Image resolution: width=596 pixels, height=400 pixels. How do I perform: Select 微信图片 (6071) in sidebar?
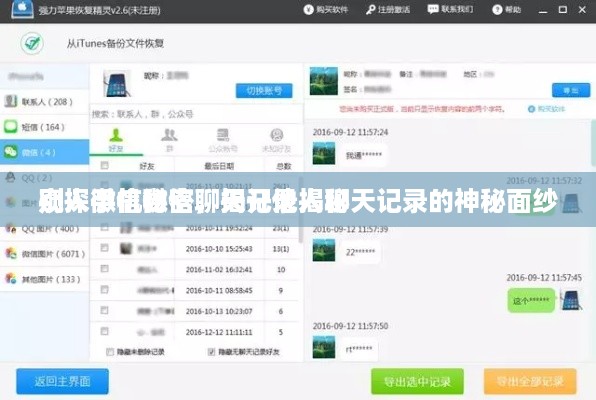coord(44,254)
